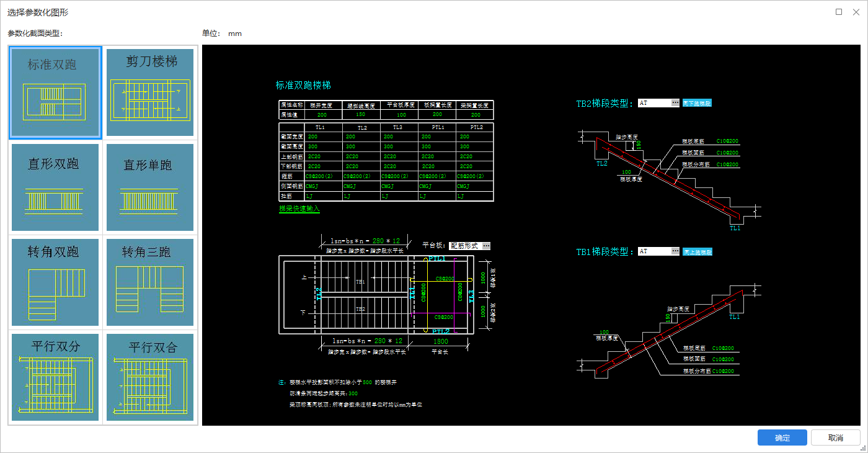Edit TB1 梯板分布筋 value C10@200
Screen dimensions: 868x453
tap(723, 371)
